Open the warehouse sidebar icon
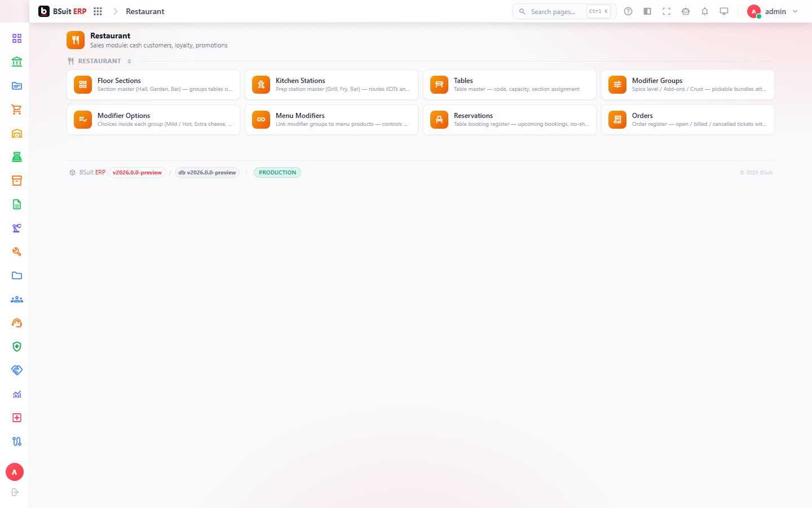812x508 pixels. tap(17, 133)
